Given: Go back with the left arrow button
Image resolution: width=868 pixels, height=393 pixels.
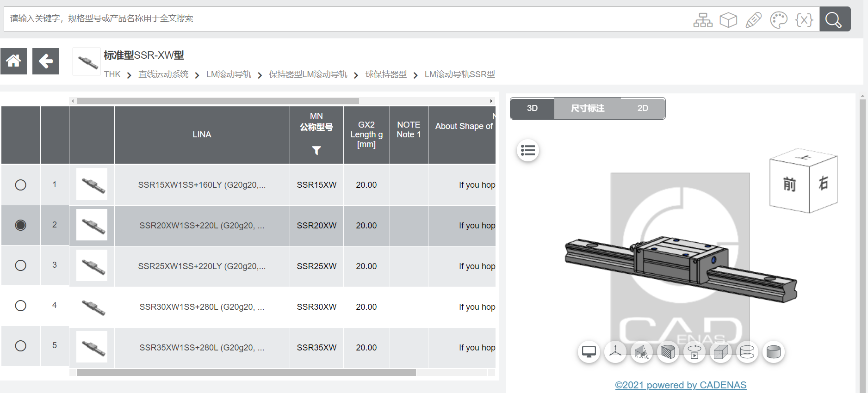Looking at the screenshot, I should click(x=45, y=61).
